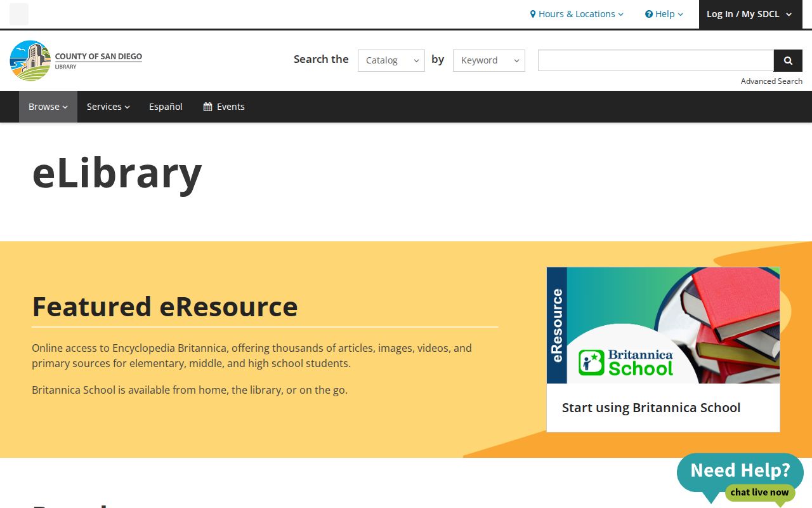Screen dimensions: 812x508
Task: Expand the Browse navigation menu
Action: tap(48, 107)
